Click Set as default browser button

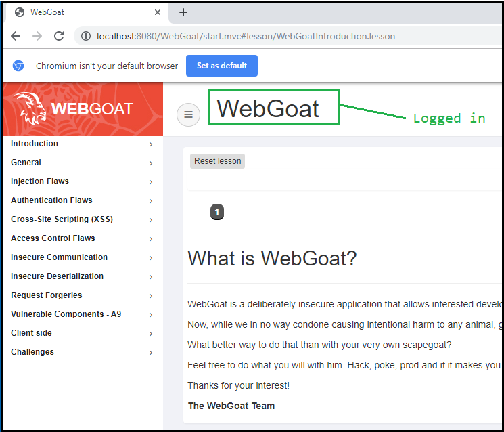[x=221, y=66]
